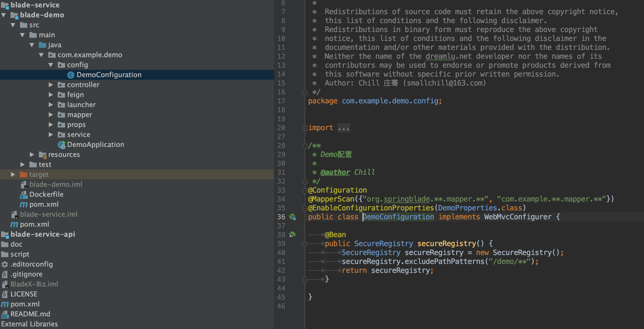The width and height of the screenshot is (644, 329).
Task: Click the README.md markdown icon
Action: click(x=5, y=314)
